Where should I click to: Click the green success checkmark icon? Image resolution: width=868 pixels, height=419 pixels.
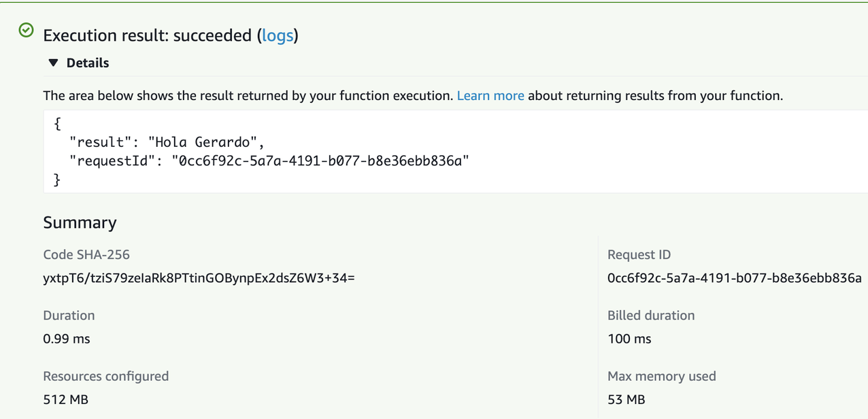pyautogui.click(x=26, y=30)
